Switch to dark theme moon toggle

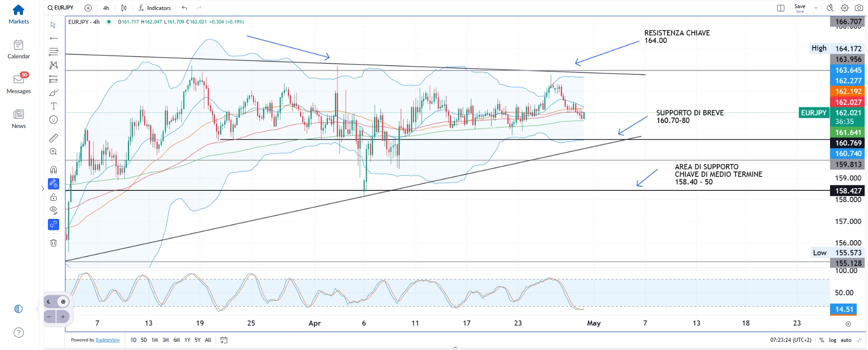click(49, 302)
